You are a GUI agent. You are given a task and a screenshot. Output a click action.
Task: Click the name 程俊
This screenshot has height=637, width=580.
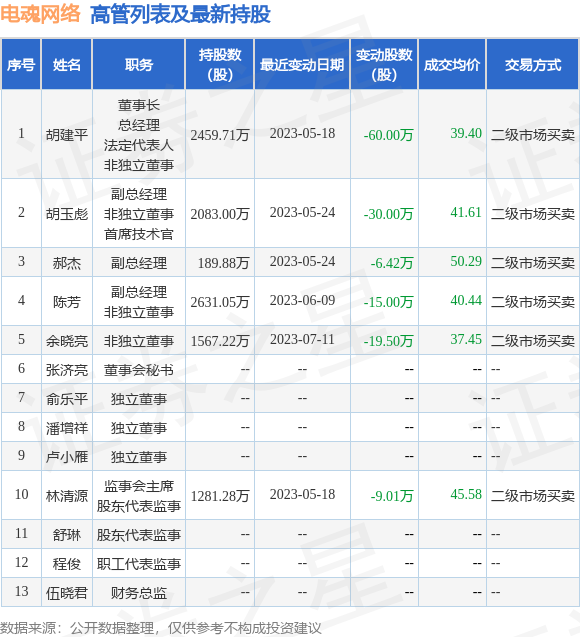67,564
